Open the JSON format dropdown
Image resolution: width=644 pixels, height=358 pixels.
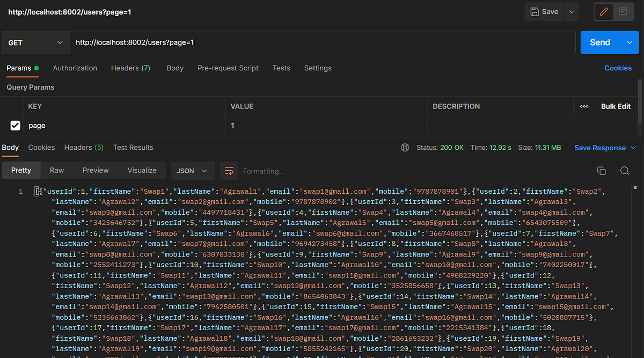coord(192,171)
